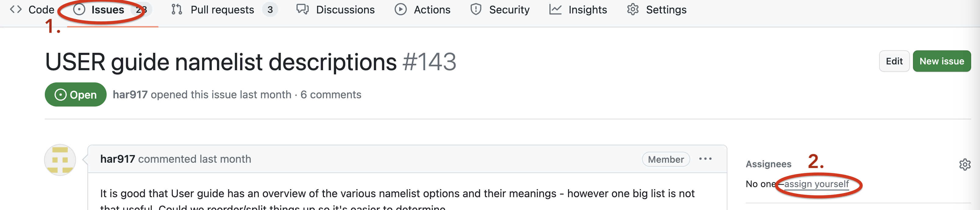Click the Security shield icon
The height and width of the screenshot is (210, 980).
(476, 9)
